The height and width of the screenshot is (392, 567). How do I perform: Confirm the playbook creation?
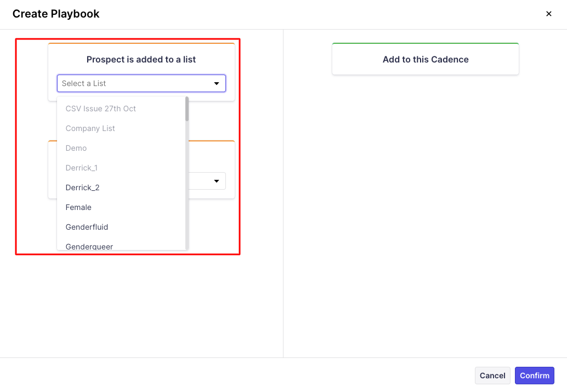coord(534,376)
